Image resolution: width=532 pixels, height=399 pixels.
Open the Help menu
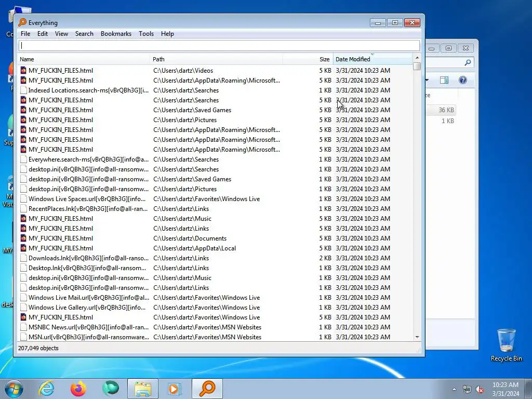click(x=167, y=34)
